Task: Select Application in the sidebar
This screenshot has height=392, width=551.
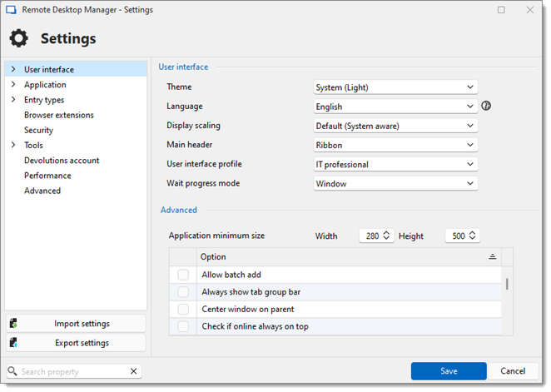Action: (x=45, y=85)
